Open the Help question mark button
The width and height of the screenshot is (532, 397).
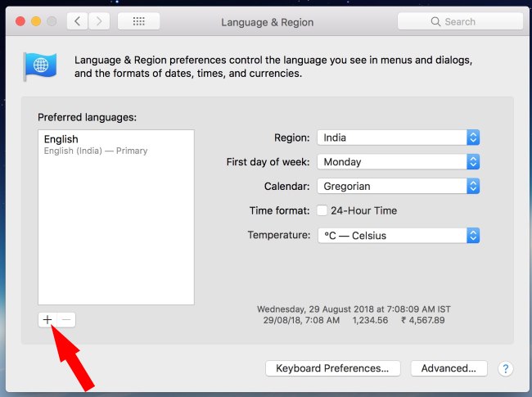[506, 368]
